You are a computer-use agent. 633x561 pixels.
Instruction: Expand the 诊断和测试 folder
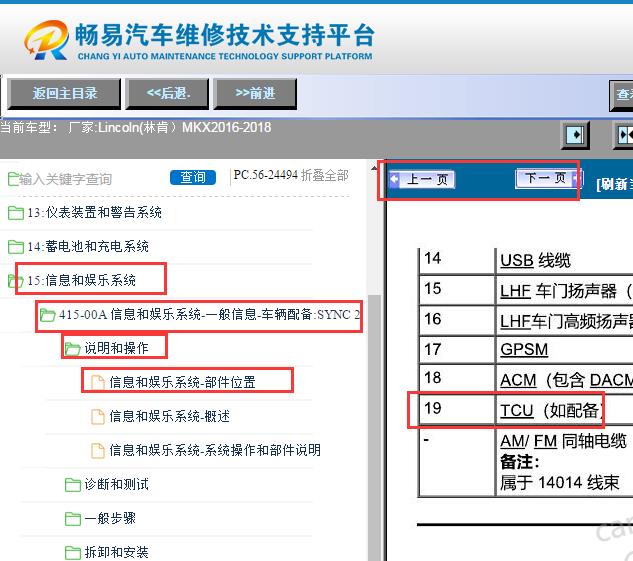(x=116, y=484)
